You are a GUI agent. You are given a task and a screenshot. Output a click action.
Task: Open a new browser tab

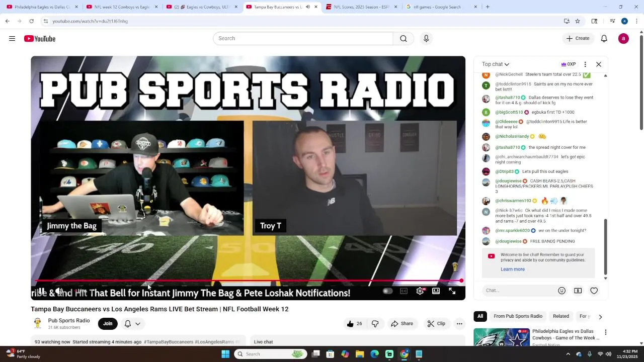[488, 7]
